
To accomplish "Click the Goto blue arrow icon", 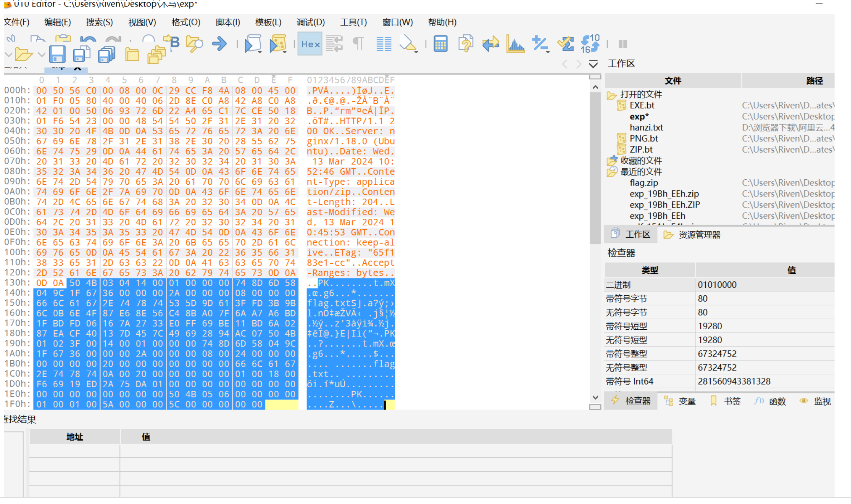I will pyautogui.click(x=219, y=44).
